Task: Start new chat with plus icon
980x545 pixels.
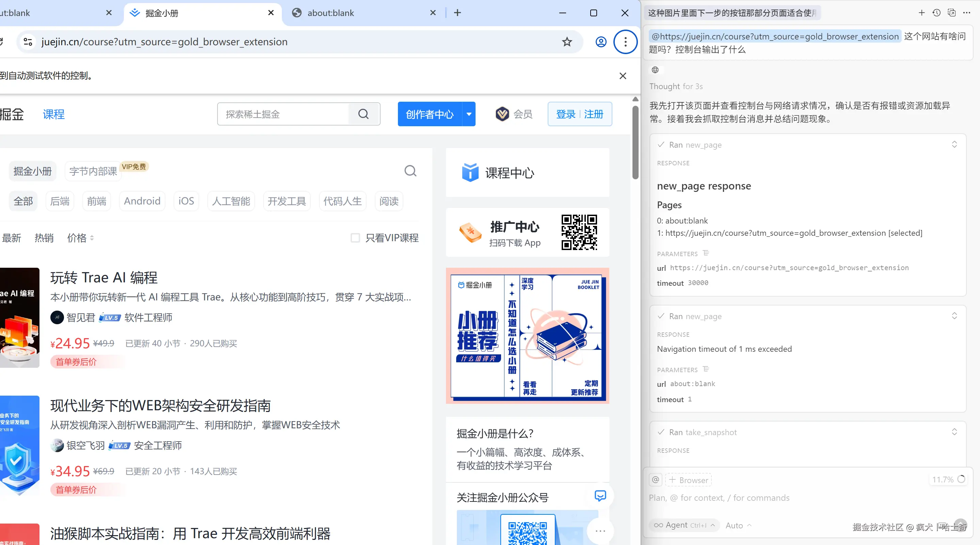Action: point(921,13)
